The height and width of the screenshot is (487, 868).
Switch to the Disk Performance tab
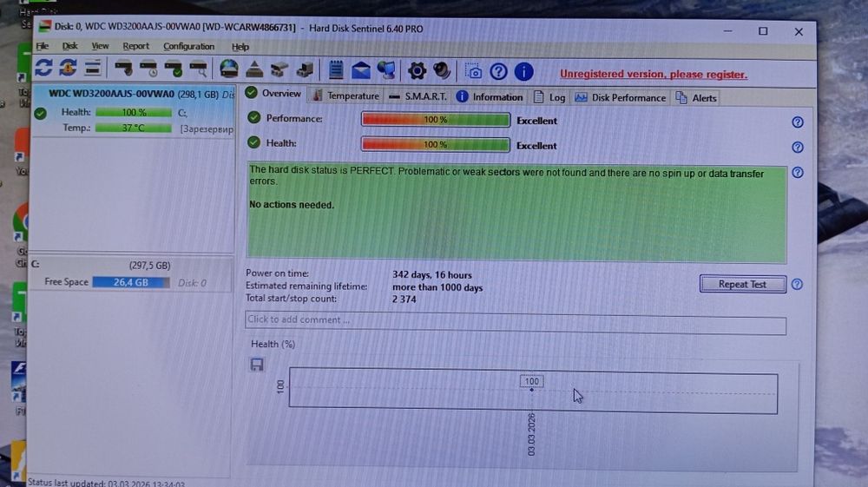point(621,98)
